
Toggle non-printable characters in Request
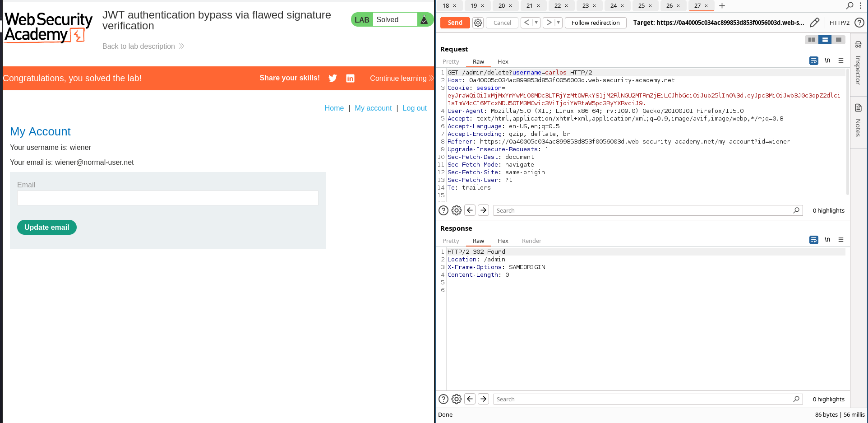(827, 60)
